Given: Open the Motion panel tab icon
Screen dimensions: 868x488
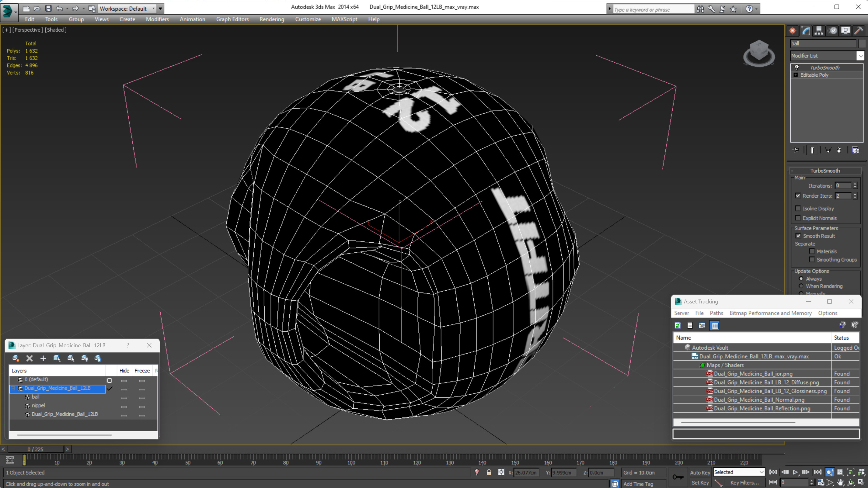Looking at the screenshot, I should point(833,31).
